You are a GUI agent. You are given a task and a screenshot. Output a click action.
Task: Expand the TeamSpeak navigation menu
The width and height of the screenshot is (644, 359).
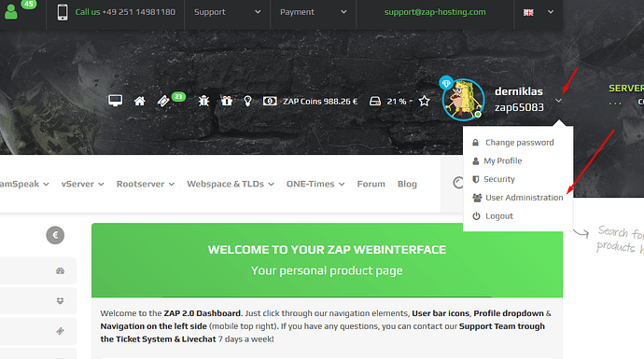[24, 185]
